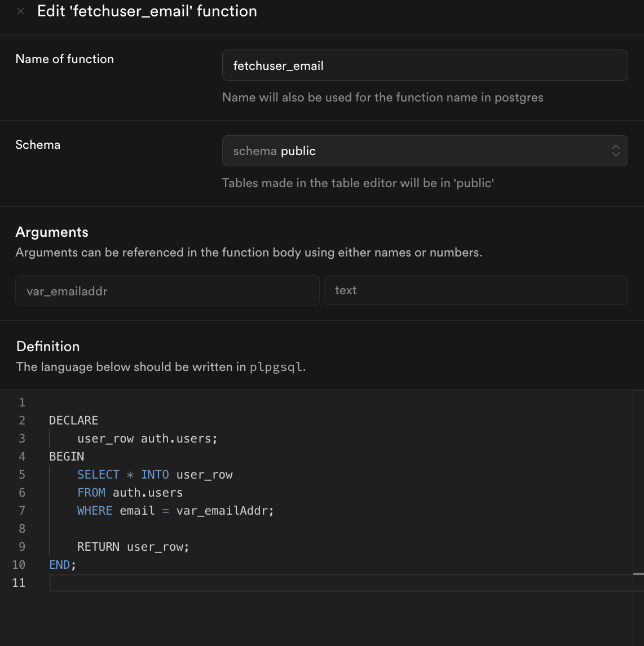
Task: Click the FROM keyword on line 6
Action: click(91, 493)
